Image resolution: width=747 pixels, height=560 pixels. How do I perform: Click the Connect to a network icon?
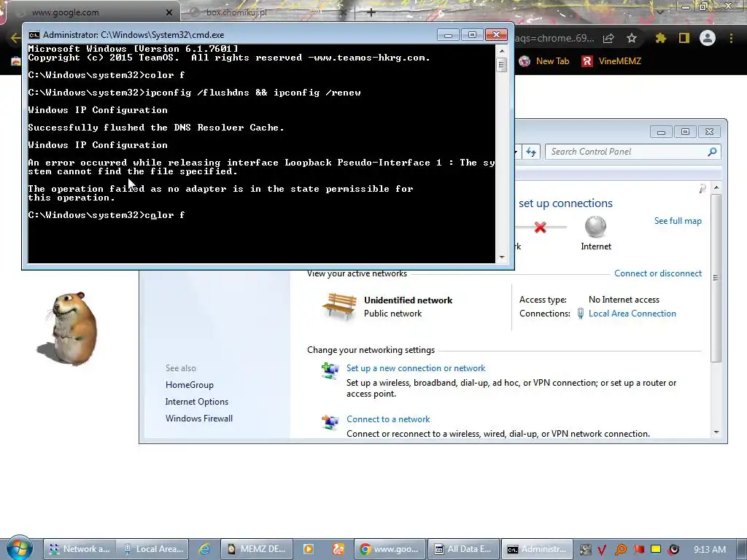tap(330, 421)
